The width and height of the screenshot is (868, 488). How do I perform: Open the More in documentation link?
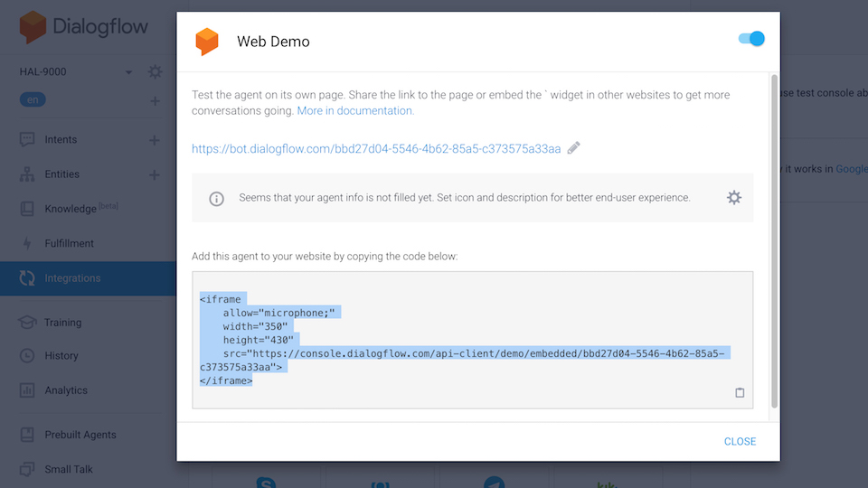point(355,110)
